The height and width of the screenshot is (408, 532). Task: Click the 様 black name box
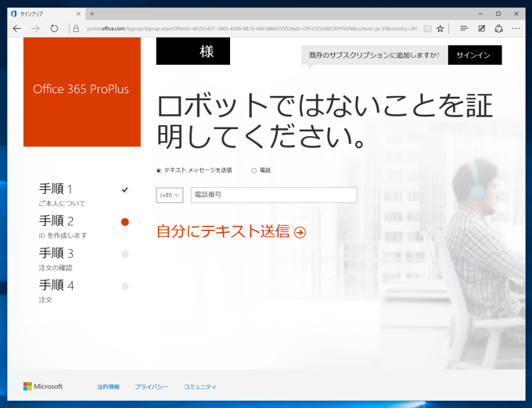[x=193, y=51]
